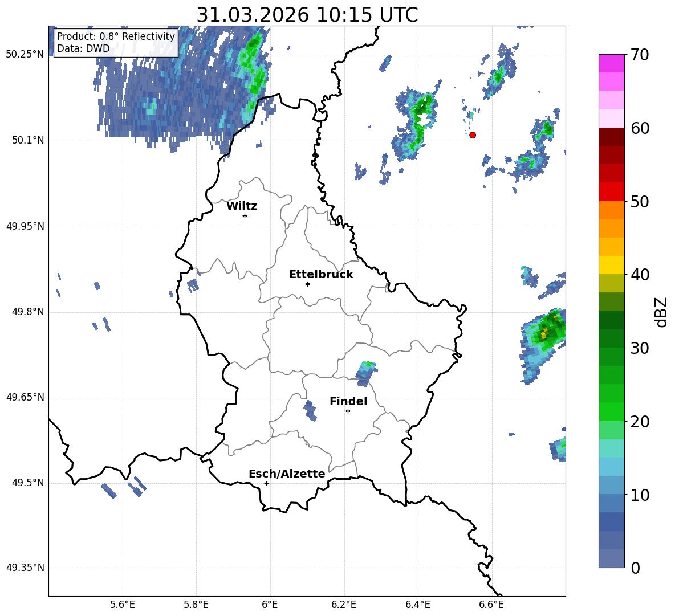Click the colorbar tick label 70
The width and height of the screenshot is (675, 616).
coord(640,55)
